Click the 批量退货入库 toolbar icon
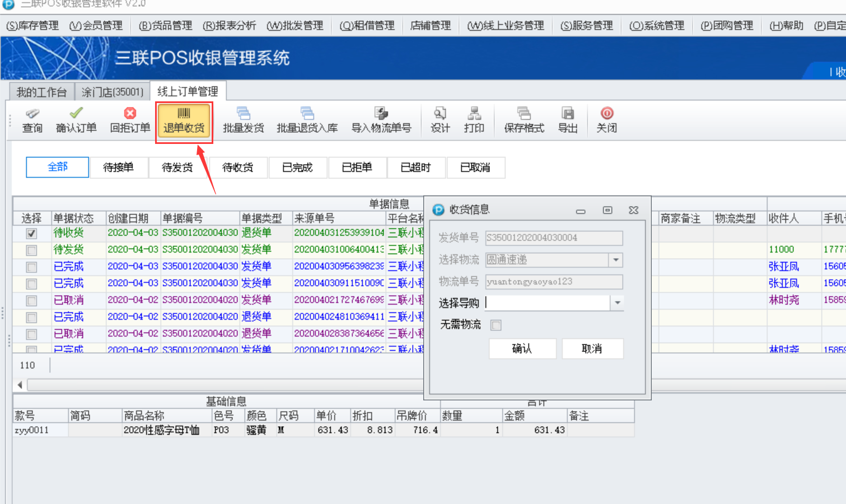846x504 pixels. pos(307,114)
